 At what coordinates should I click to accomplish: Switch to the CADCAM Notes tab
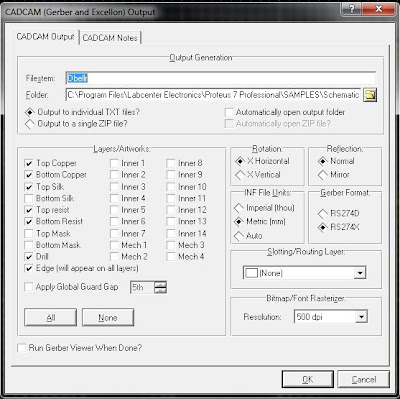coord(110,38)
